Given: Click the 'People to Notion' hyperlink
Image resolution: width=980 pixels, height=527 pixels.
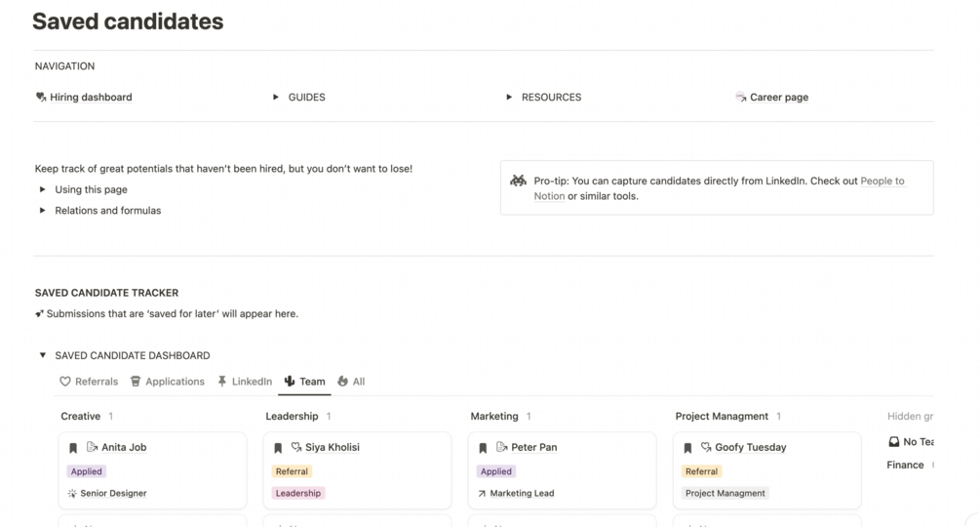Looking at the screenshot, I should click(x=882, y=181).
